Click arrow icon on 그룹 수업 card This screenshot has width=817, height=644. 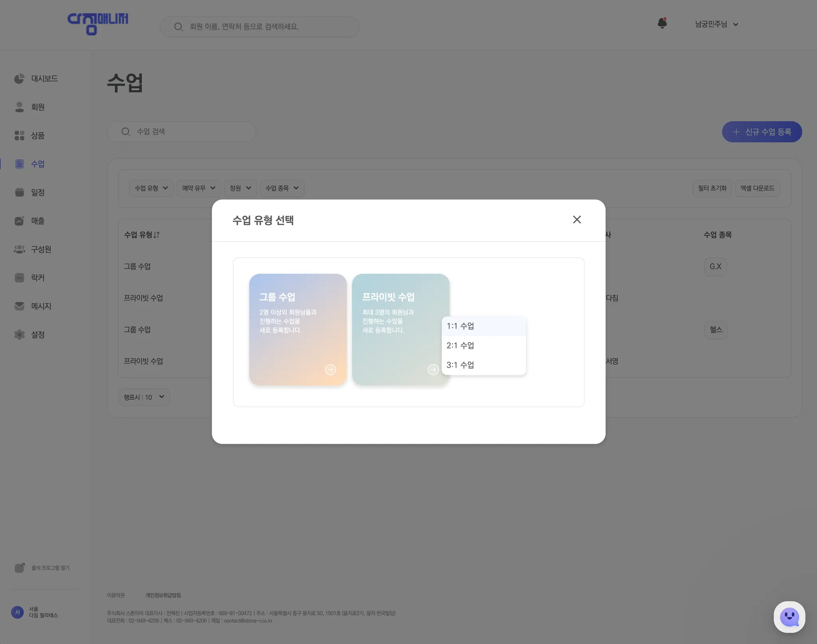pyautogui.click(x=330, y=370)
